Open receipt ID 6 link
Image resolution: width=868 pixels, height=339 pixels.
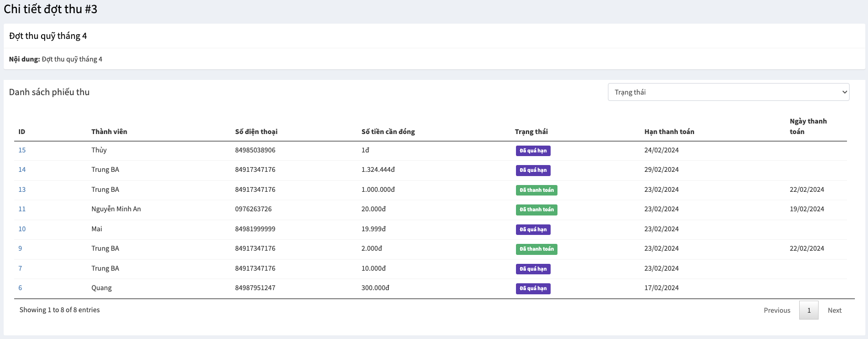20,288
